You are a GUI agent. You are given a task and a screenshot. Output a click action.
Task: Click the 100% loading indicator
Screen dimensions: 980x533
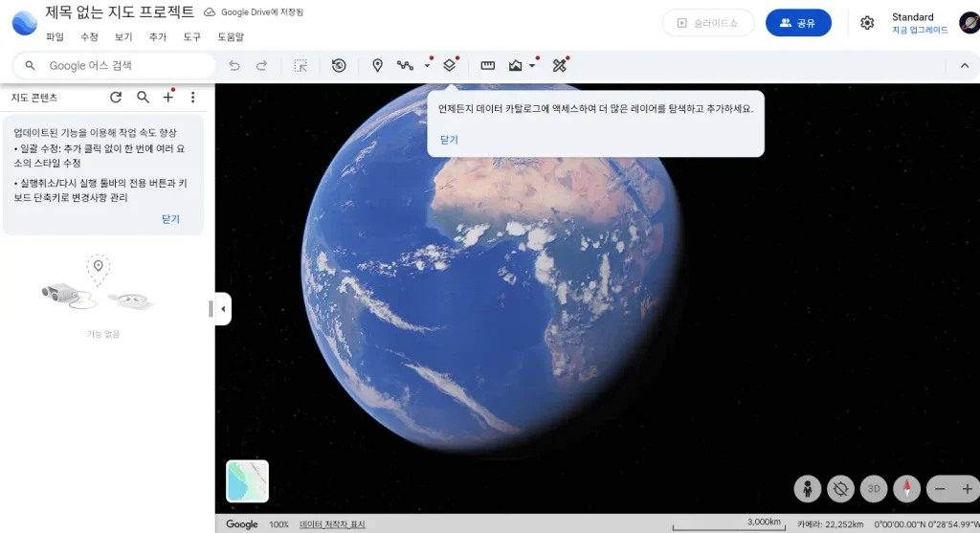tap(278, 524)
